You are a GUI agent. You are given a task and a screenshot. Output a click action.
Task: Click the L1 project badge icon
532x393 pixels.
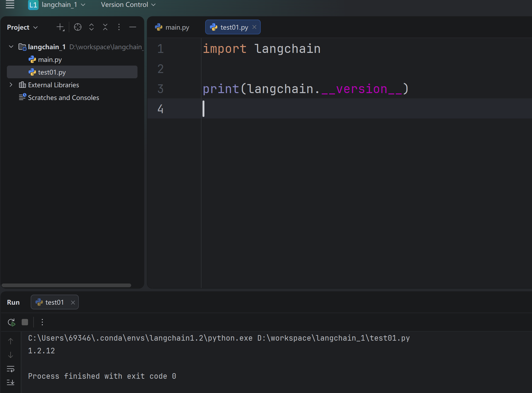pyautogui.click(x=33, y=5)
